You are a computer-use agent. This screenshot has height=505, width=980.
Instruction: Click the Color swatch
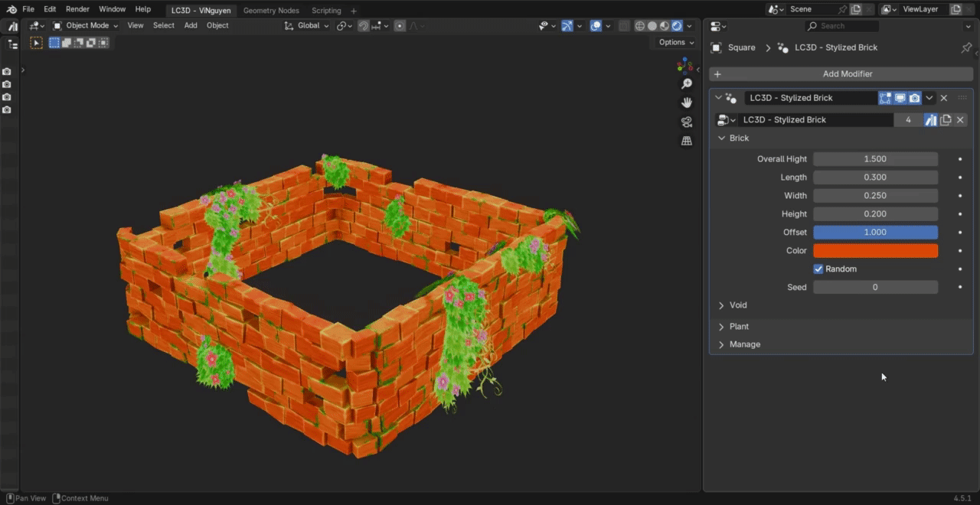pyautogui.click(x=875, y=251)
